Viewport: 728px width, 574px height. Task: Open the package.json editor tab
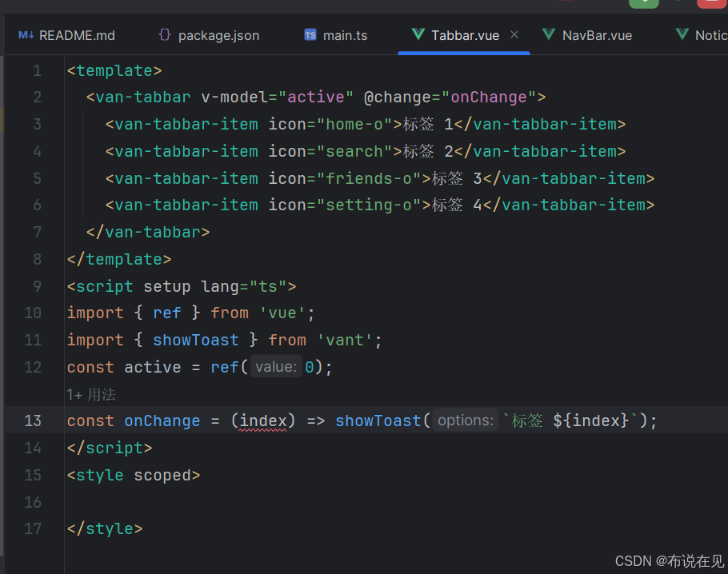pyautogui.click(x=209, y=35)
